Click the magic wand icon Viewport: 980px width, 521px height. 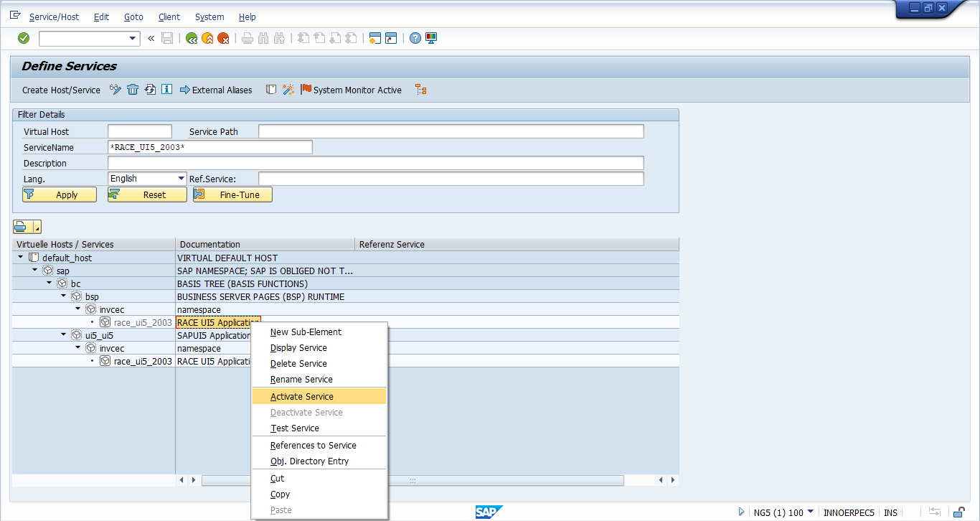point(288,90)
